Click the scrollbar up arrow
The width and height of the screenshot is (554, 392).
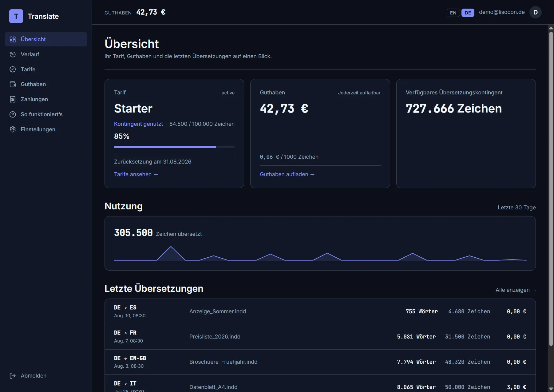click(x=551, y=28)
